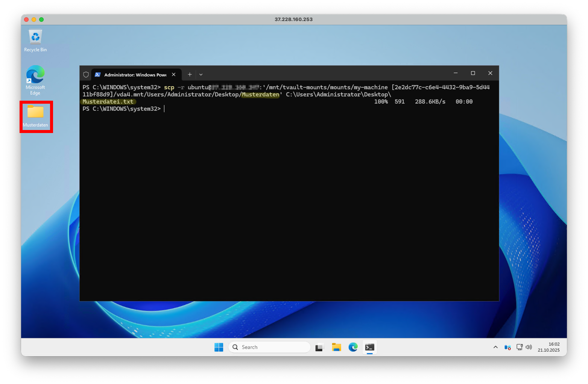Click the Windows Start button

219,347
